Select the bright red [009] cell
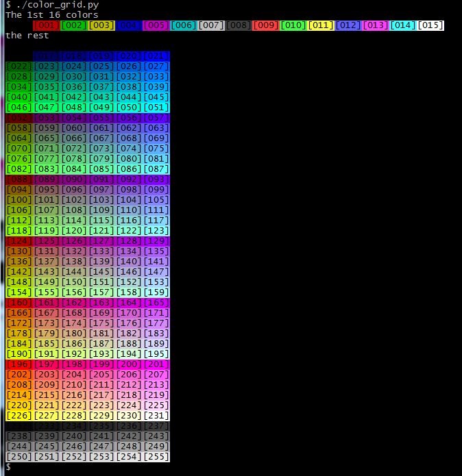462x476 pixels. [266, 25]
